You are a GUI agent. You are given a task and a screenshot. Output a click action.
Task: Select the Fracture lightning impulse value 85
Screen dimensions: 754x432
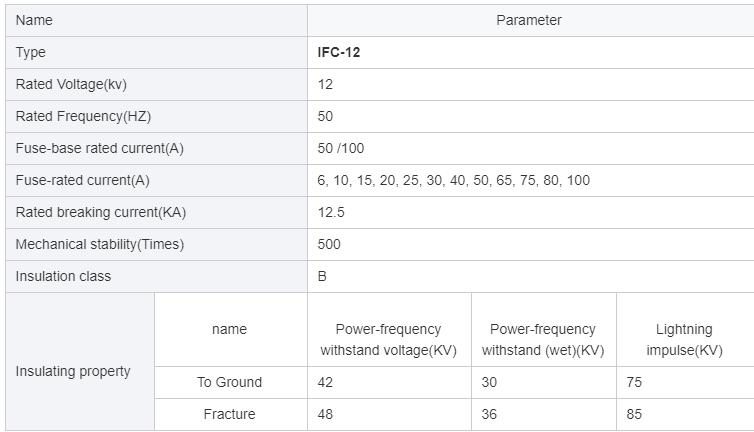tap(634, 414)
